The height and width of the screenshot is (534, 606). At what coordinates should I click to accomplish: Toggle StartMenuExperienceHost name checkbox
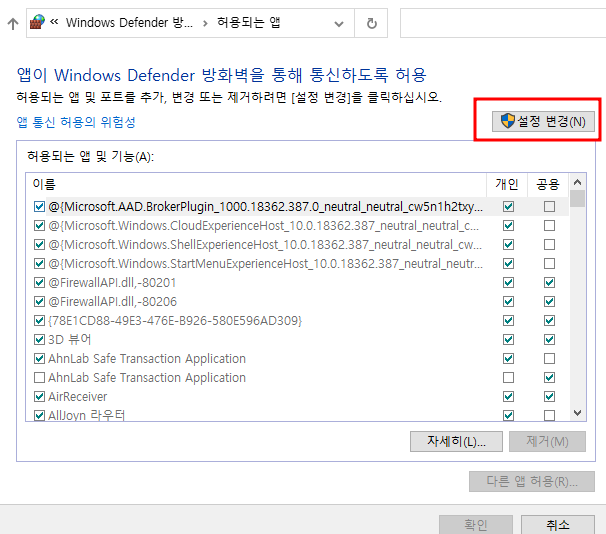39,264
